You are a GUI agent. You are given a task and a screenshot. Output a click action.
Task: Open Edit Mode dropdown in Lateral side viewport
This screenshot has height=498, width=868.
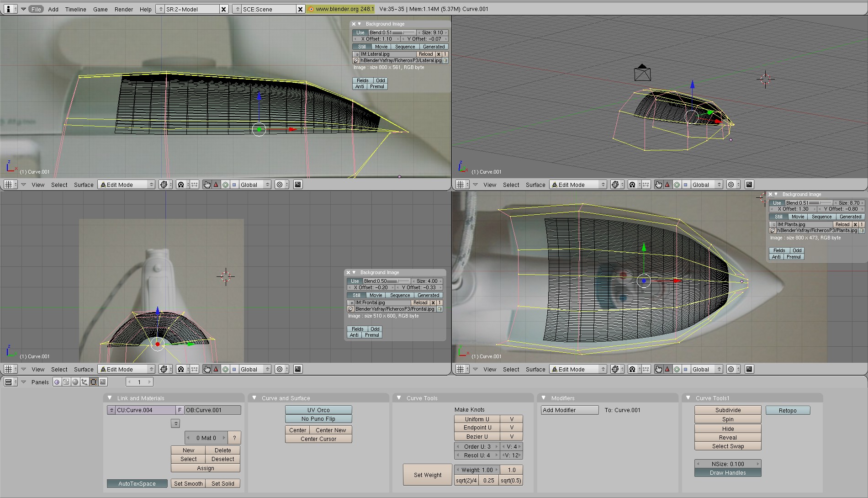pyautogui.click(x=127, y=185)
